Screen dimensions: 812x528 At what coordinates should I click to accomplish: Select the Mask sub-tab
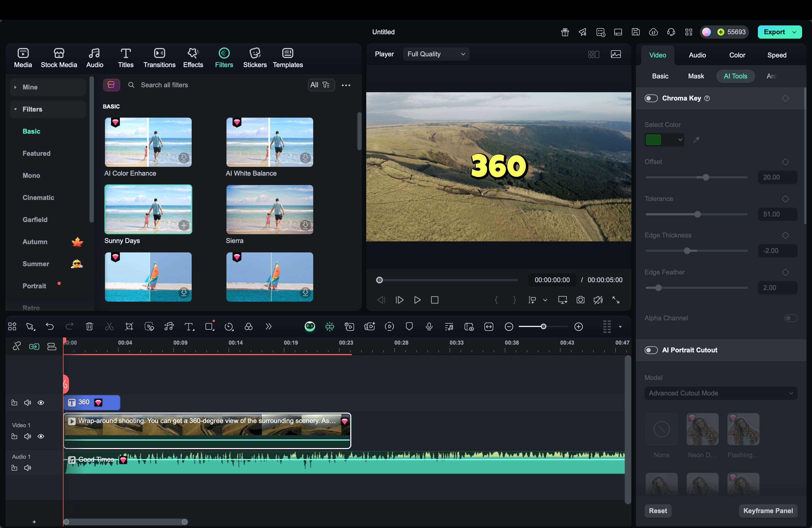(x=696, y=76)
